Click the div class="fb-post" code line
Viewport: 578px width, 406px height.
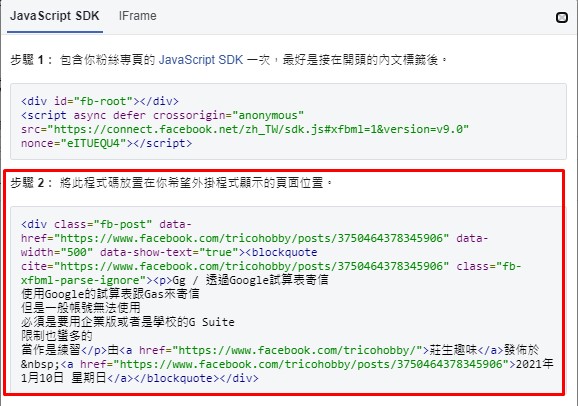[106, 225]
